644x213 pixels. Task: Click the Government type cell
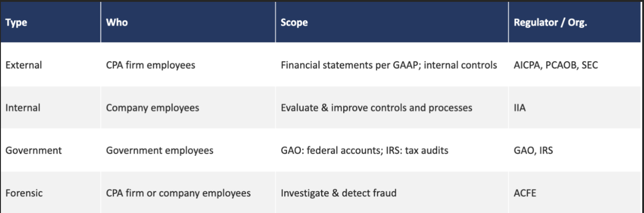tap(34, 150)
